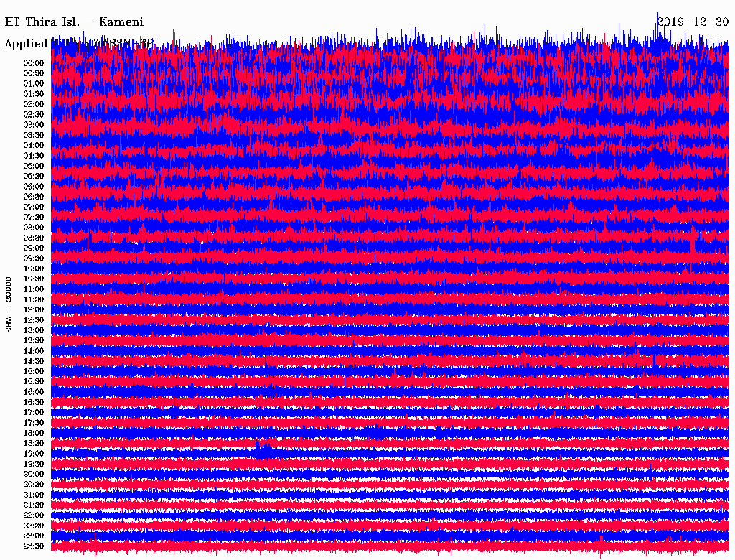Select the 16:30 time label
The width and height of the screenshot is (735, 560).
[x=33, y=403]
